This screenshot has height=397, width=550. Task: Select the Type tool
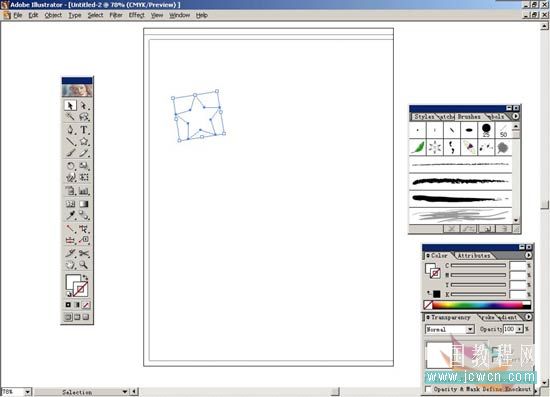pos(84,130)
